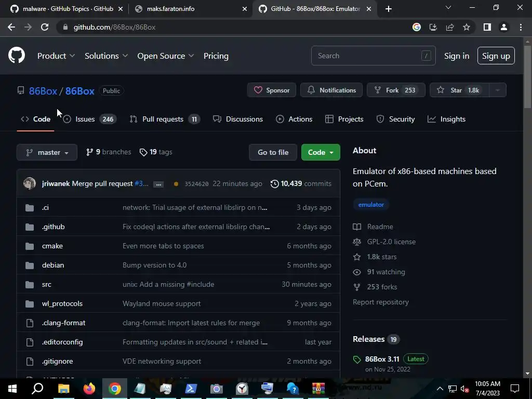Click the Go to file button
The width and height of the screenshot is (532, 399).
click(x=273, y=152)
